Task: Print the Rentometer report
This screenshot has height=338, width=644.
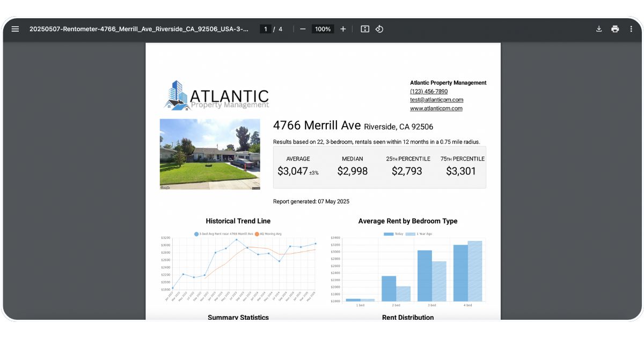Action: click(615, 29)
